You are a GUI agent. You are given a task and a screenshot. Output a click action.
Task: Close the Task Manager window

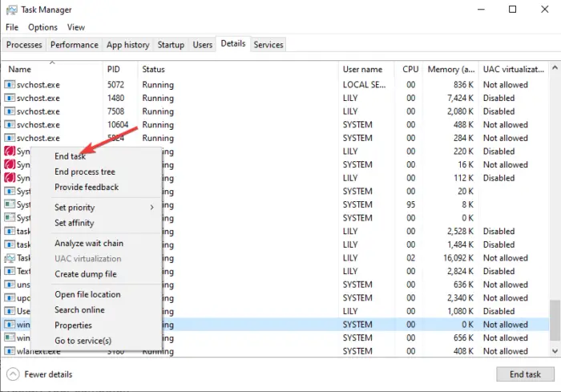pos(544,10)
